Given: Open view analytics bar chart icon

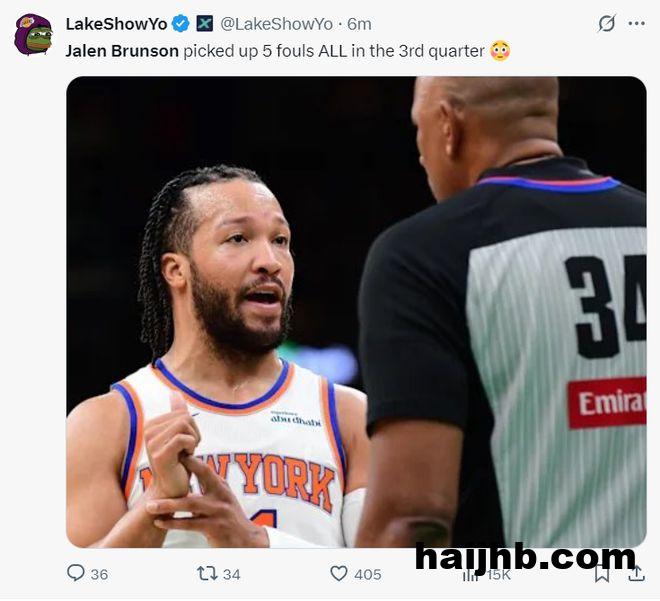Looking at the screenshot, I should pyautogui.click(x=471, y=575).
